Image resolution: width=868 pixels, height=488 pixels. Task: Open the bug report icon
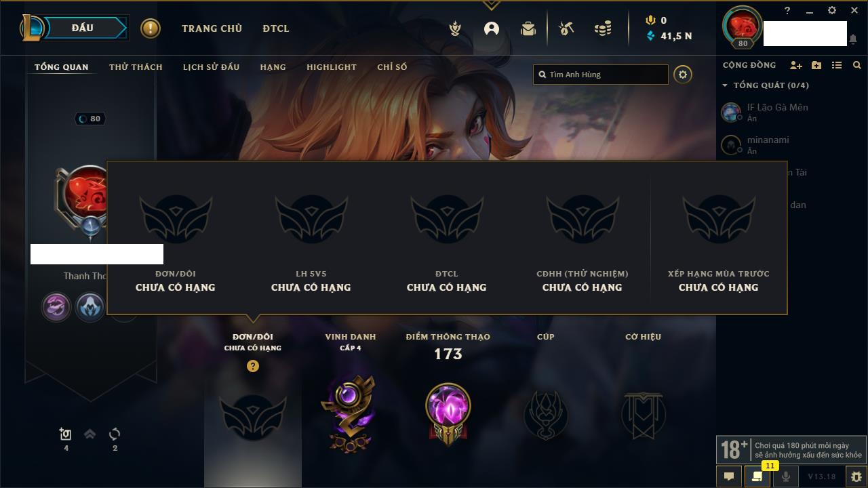856,476
